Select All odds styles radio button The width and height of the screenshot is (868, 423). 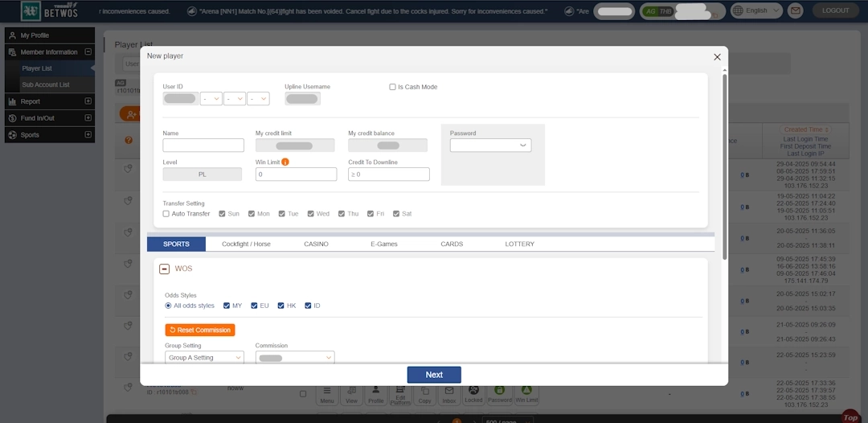(x=168, y=306)
